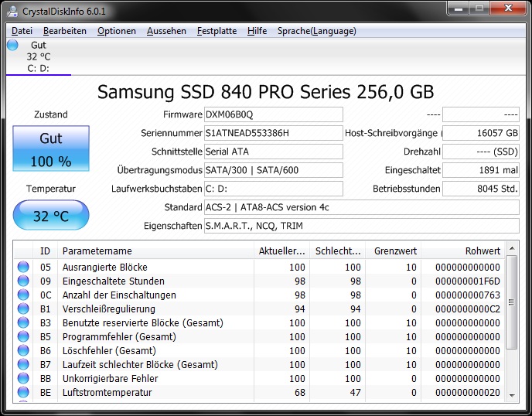Click the Seriennummer field
Image resolution: width=532 pixels, height=416 pixels.
point(274,133)
